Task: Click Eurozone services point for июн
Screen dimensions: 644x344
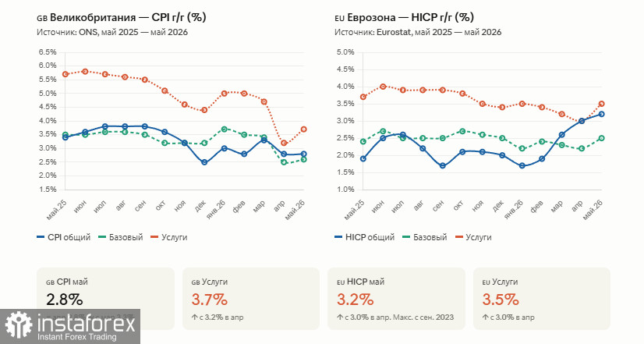Action: (383, 87)
